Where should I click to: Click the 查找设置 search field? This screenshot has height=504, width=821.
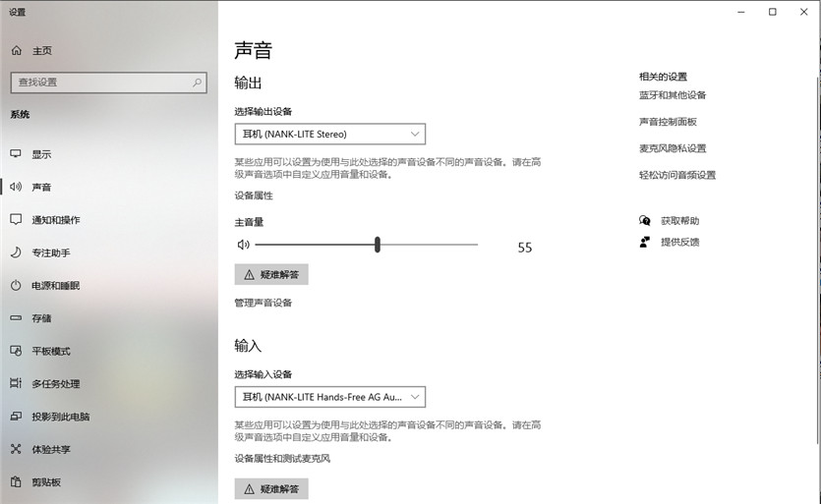pyautogui.click(x=109, y=83)
